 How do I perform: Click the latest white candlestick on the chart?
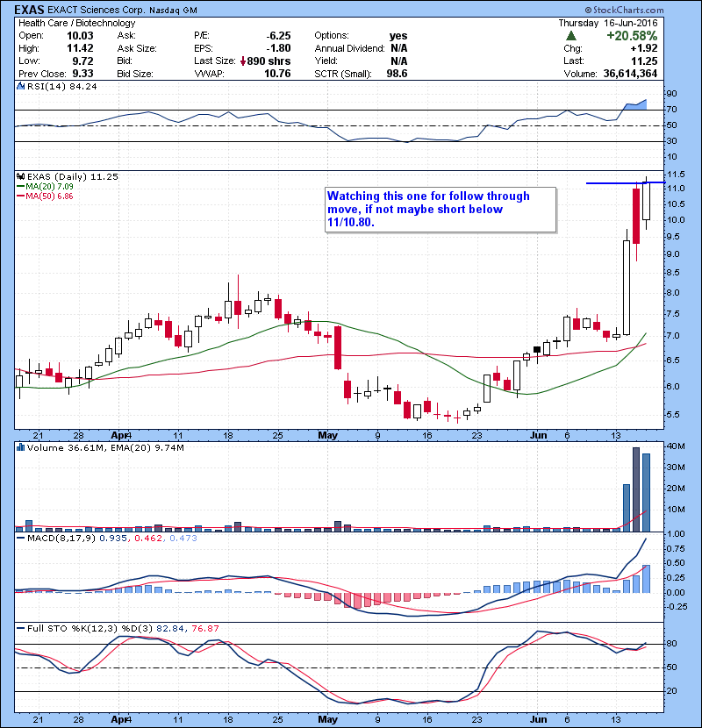coord(646,201)
